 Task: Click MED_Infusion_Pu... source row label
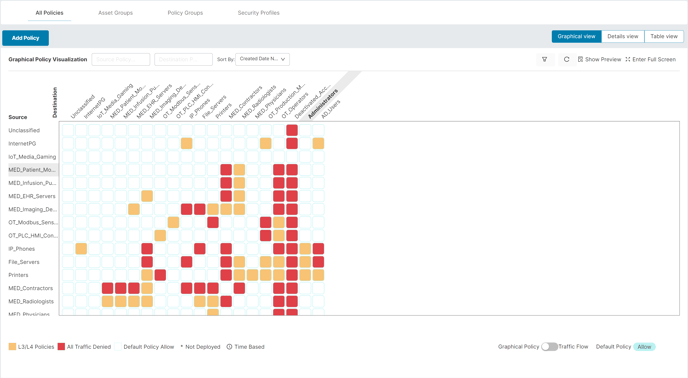[32, 183]
